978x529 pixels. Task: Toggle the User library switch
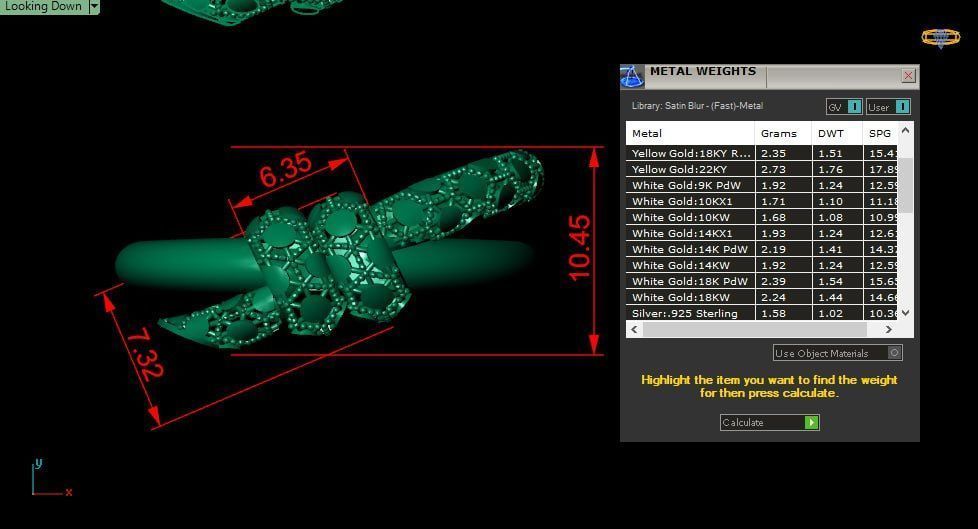click(x=888, y=107)
